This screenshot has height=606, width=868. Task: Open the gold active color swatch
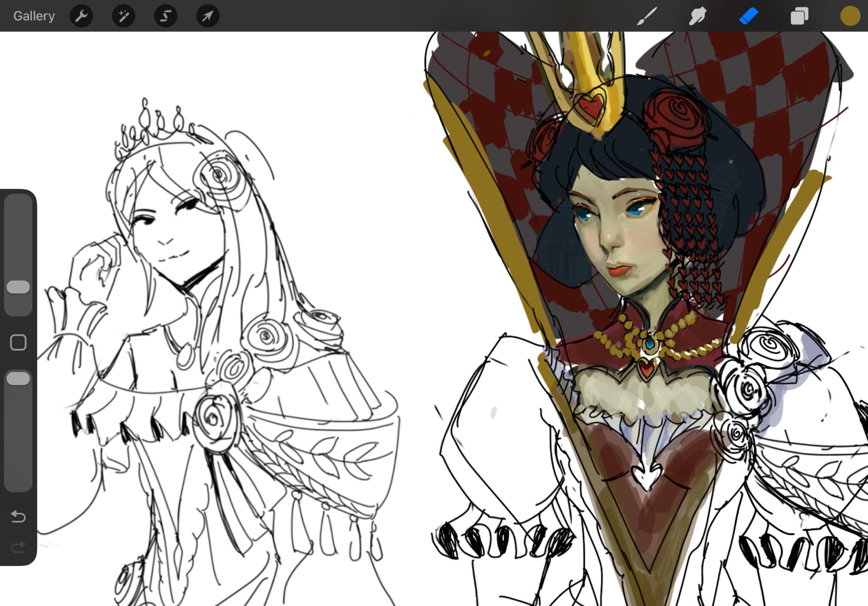pos(850,16)
